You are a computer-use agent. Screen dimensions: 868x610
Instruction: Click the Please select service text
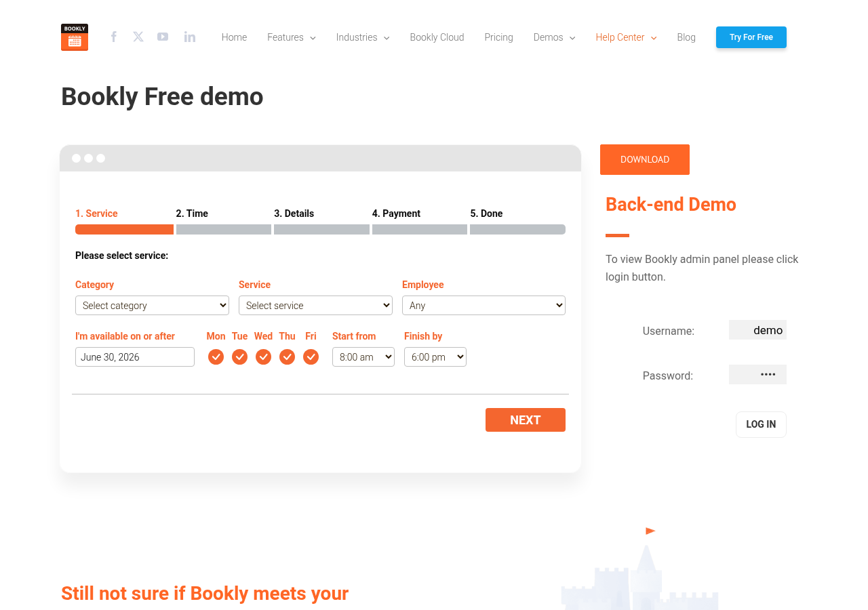pyautogui.click(x=121, y=256)
